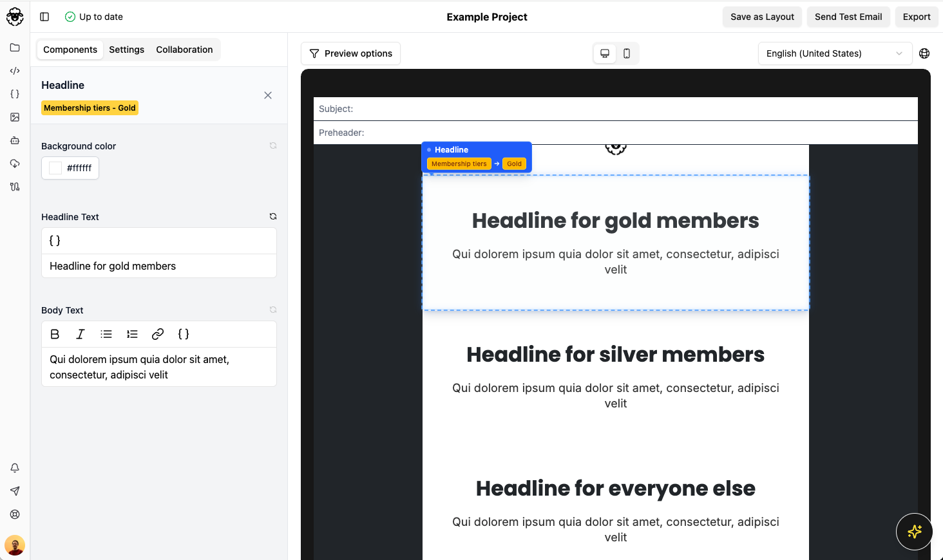Click the Body Text editor area
This screenshot has width=943, height=560.
(x=159, y=367)
